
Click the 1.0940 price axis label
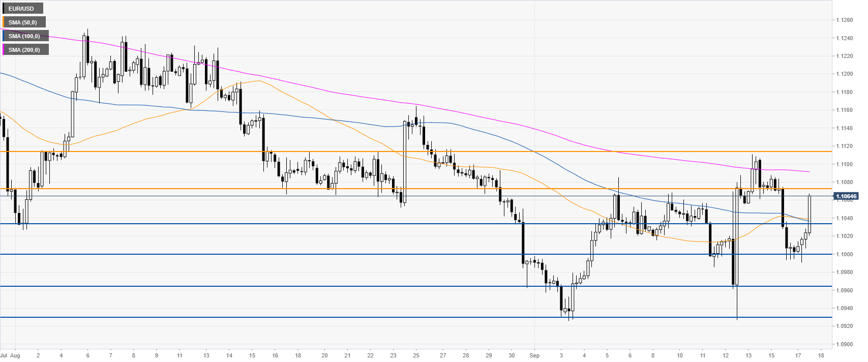pos(845,308)
